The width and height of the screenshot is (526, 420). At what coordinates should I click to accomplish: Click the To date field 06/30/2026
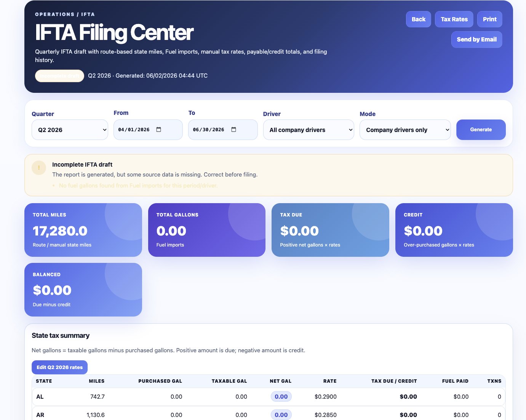(x=223, y=130)
